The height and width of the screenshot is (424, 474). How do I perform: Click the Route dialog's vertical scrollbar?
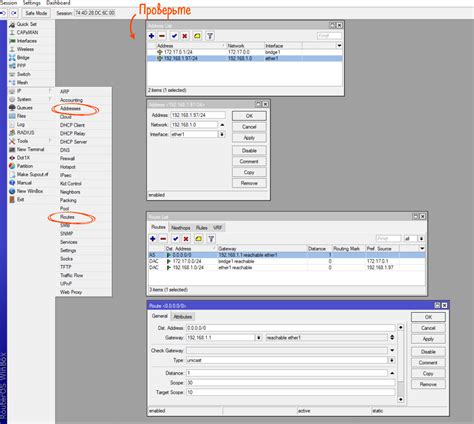coord(401,363)
